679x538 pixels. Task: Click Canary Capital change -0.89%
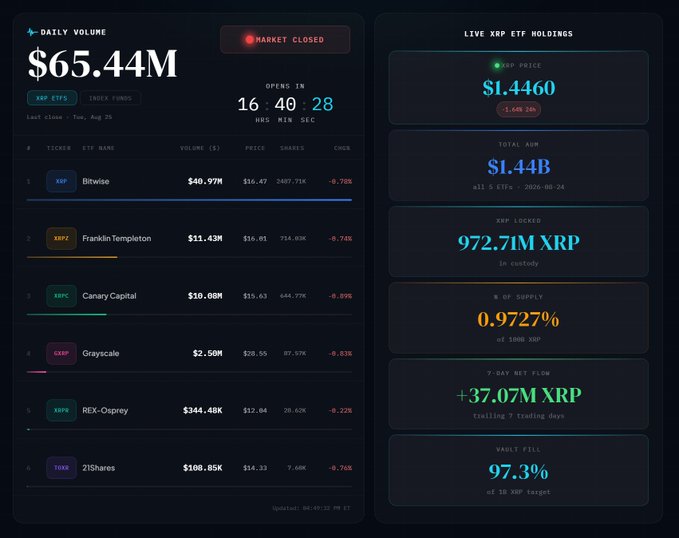coord(340,296)
